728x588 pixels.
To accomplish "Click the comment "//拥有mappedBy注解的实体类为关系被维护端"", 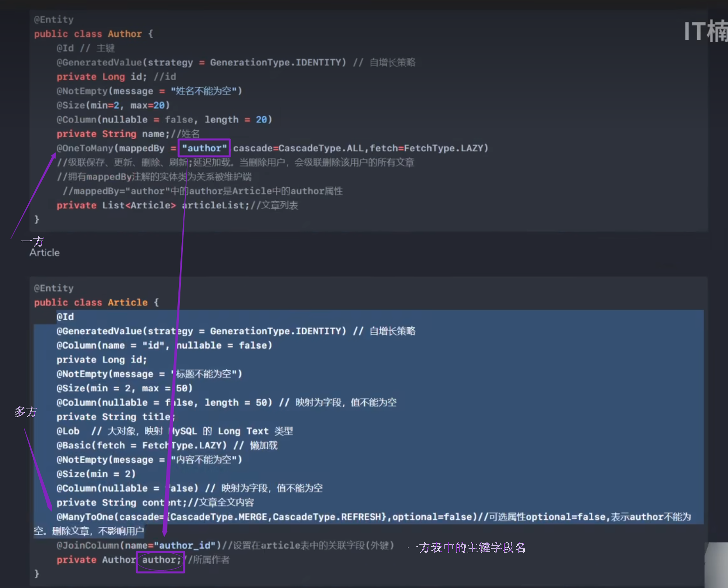I will point(154,177).
